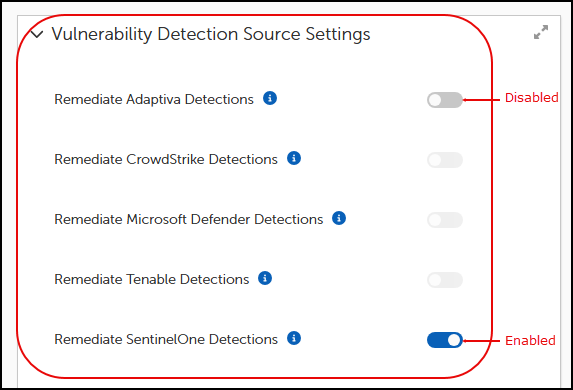The image size is (573, 390).
Task: Toggle the Remediate CrowdStrike Detections switch
Action: pyautogui.click(x=445, y=160)
